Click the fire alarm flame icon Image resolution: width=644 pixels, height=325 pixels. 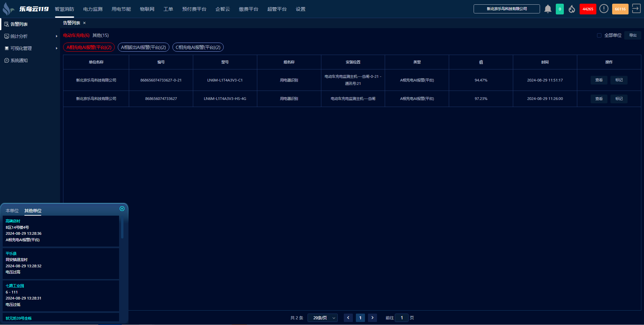coord(572,9)
